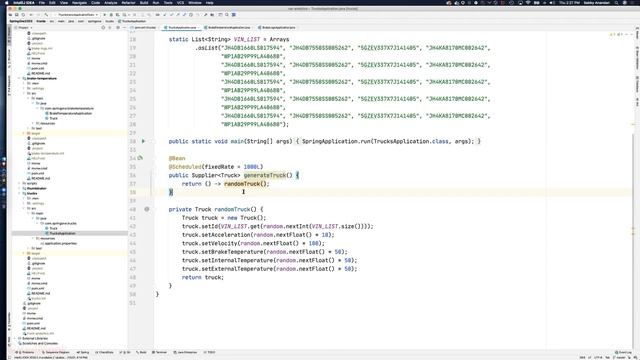The width and height of the screenshot is (640, 360).
Task: Open the Help menu
Action: coord(209,2)
